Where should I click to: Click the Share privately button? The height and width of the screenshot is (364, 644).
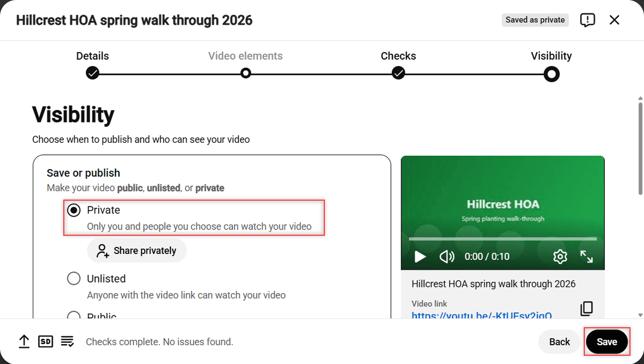click(137, 250)
